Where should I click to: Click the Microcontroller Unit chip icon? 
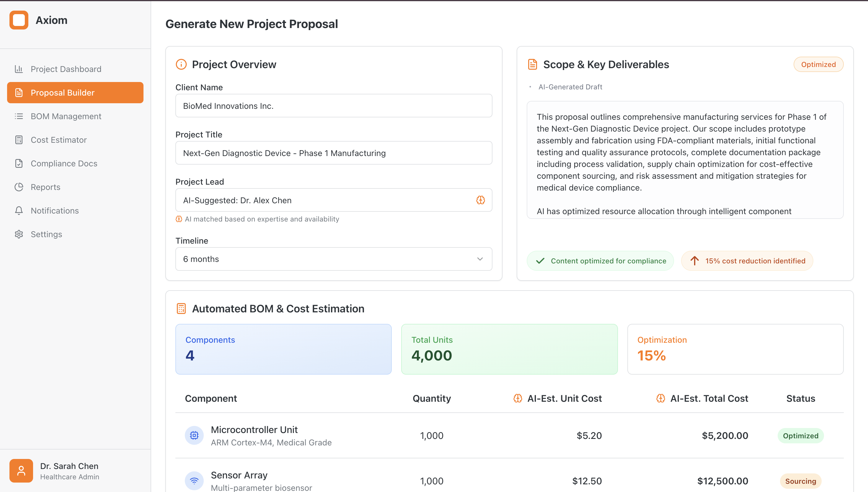(194, 436)
